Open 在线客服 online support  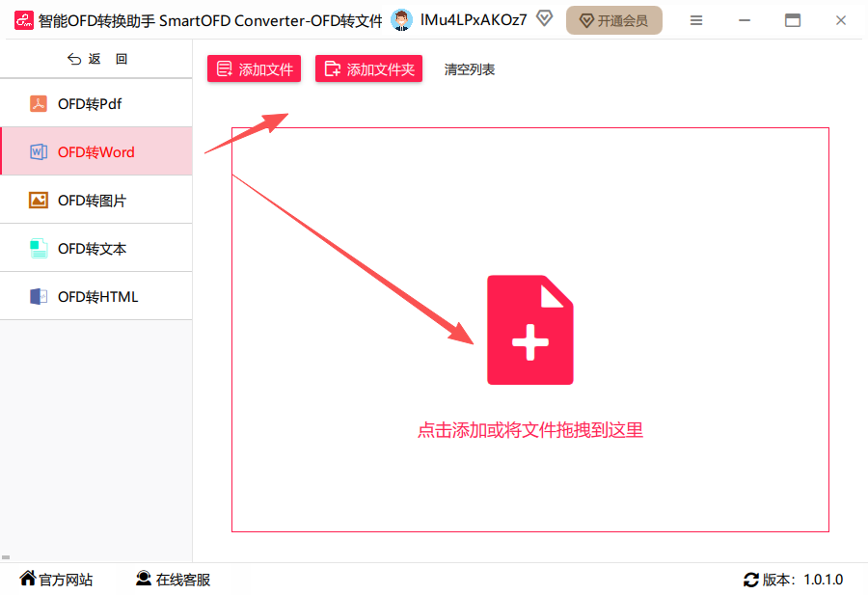pyautogui.click(x=174, y=579)
